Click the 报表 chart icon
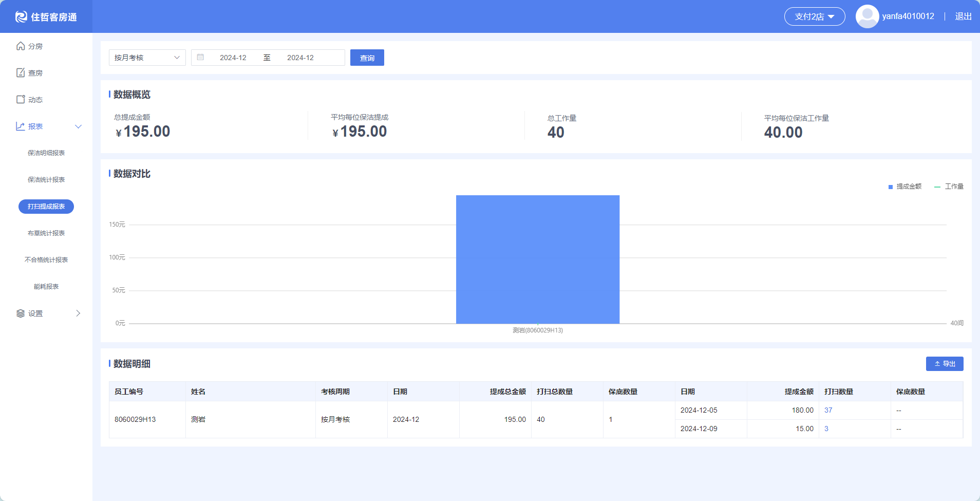980x501 pixels. tap(21, 126)
